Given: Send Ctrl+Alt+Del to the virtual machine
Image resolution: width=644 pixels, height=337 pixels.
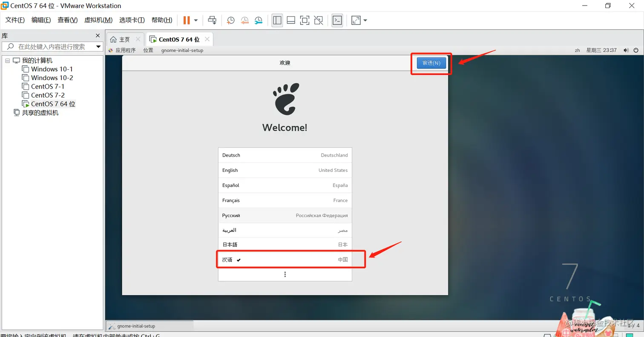Looking at the screenshot, I should [x=212, y=20].
